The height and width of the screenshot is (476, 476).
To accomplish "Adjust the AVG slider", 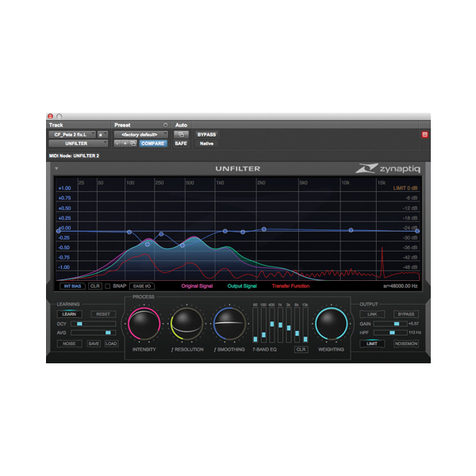I will pos(93,332).
